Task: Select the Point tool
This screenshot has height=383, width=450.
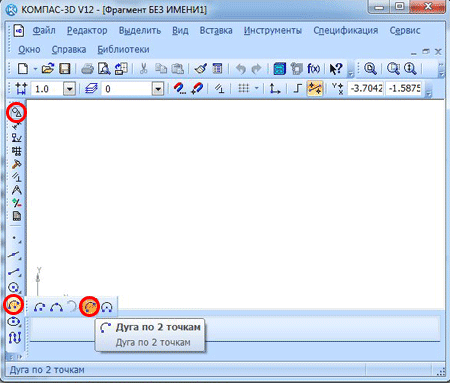Action: point(14,238)
